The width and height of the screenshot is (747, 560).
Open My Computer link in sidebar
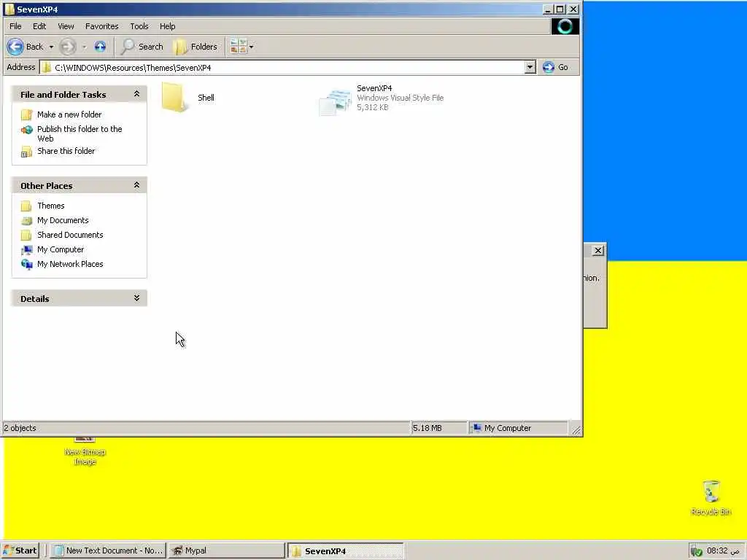pos(61,249)
